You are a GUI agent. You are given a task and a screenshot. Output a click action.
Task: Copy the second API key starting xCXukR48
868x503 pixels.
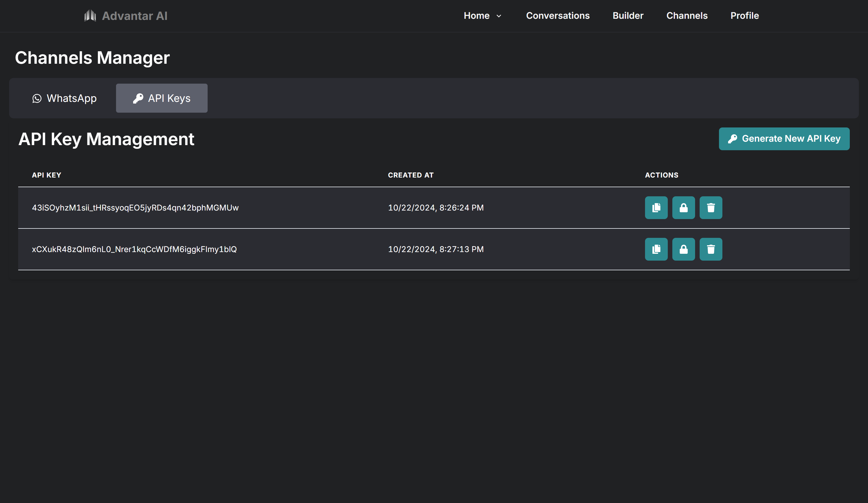click(x=656, y=249)
